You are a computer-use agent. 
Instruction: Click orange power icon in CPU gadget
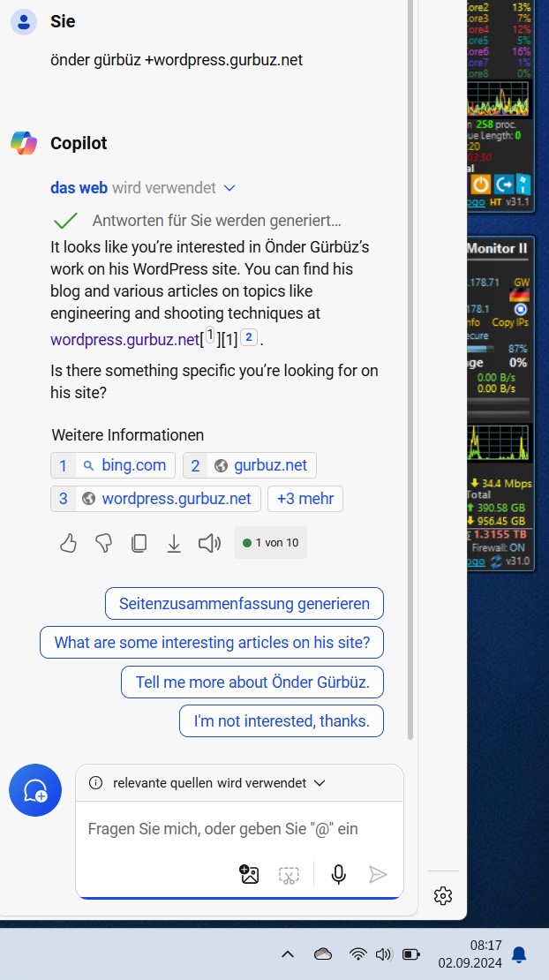click(480, 185)
